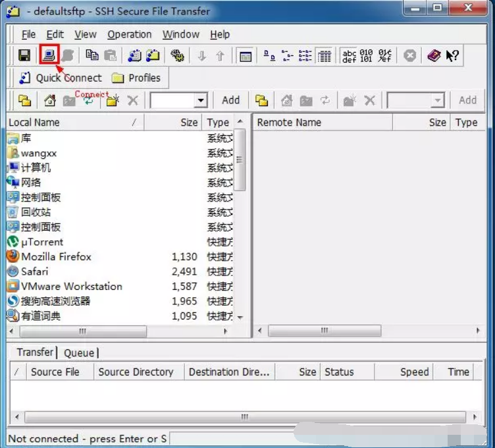Switch to the Queue tab
The image size is (495, 448).
pyautogui.click(x=78, y=352)
